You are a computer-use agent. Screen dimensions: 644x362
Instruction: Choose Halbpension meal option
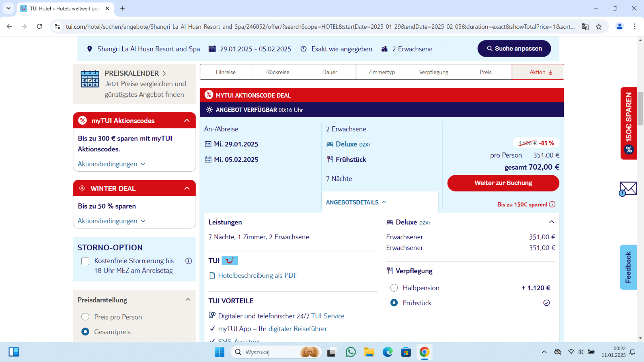coord(394,288)
